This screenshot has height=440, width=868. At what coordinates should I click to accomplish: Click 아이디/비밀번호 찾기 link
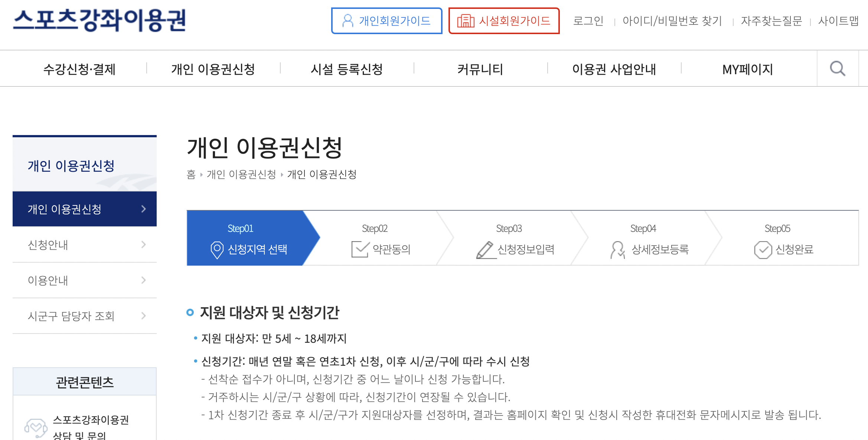pos(672,21)
